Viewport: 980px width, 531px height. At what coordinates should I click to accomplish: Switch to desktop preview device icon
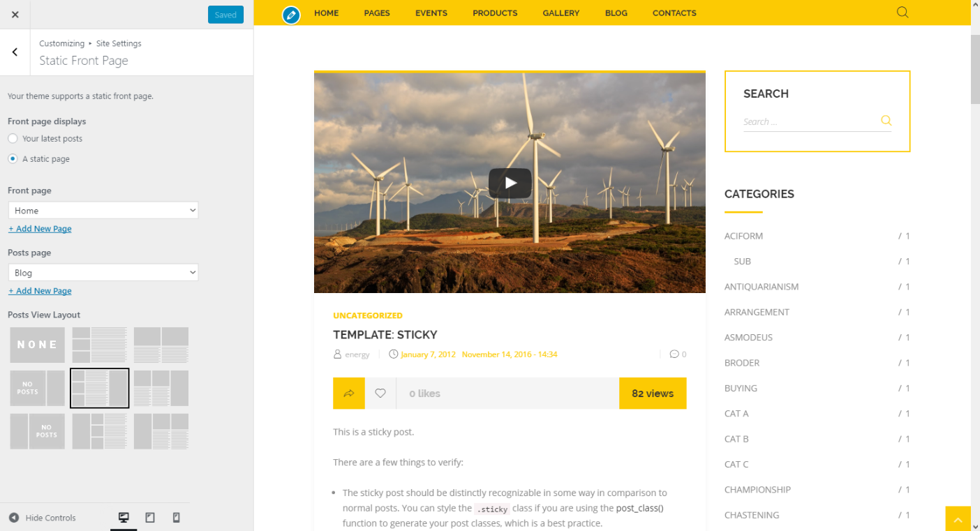(x=124, y=518)
